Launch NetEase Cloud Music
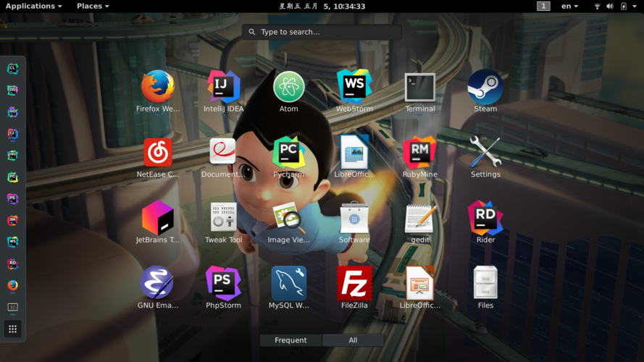The height and width of the screenshot is (362, 644). [x=158, y=152]
